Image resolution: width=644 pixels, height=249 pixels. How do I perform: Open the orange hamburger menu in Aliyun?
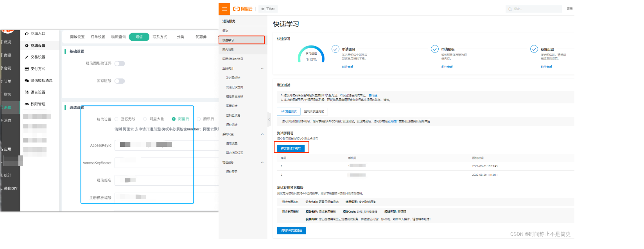tap(224, 9)
